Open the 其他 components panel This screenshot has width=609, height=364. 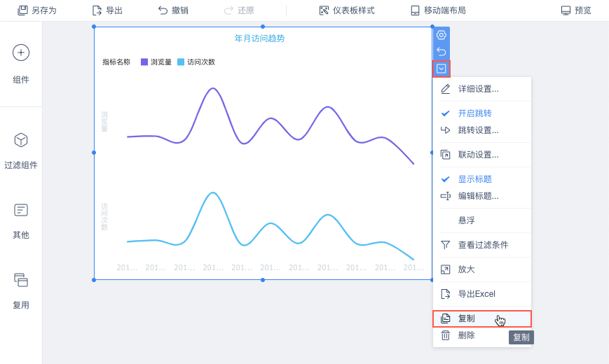pyautogui.click(x=21, y=211)
